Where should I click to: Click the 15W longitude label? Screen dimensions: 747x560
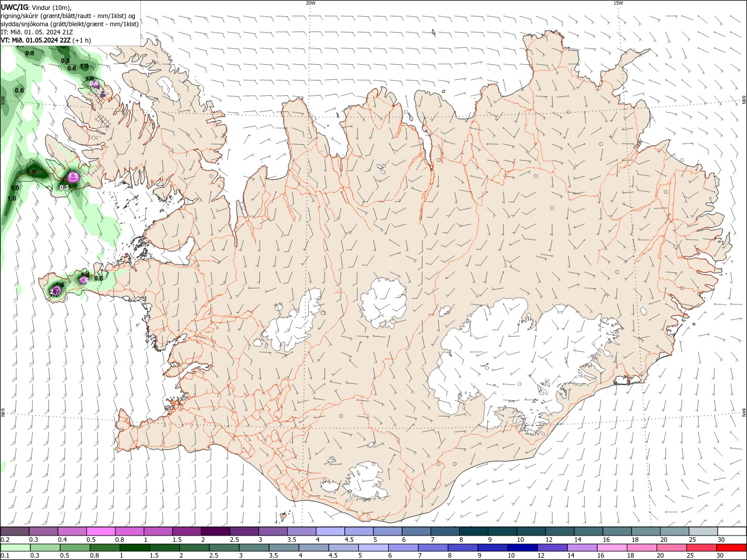pyautogui.click(x=618, y=3)
